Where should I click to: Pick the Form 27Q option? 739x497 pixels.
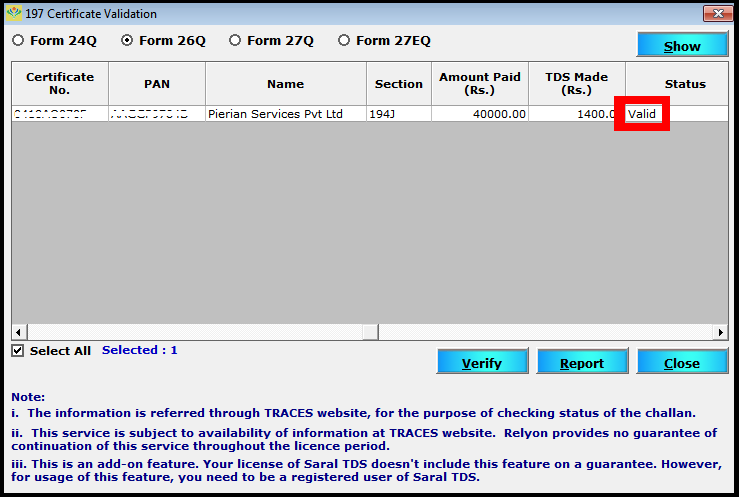coord(271,41)
